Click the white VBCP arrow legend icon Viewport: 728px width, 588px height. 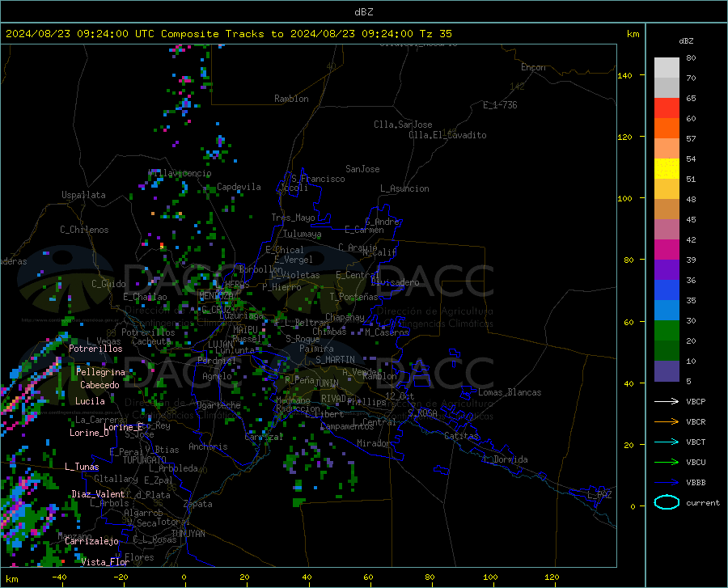[667, 401]
